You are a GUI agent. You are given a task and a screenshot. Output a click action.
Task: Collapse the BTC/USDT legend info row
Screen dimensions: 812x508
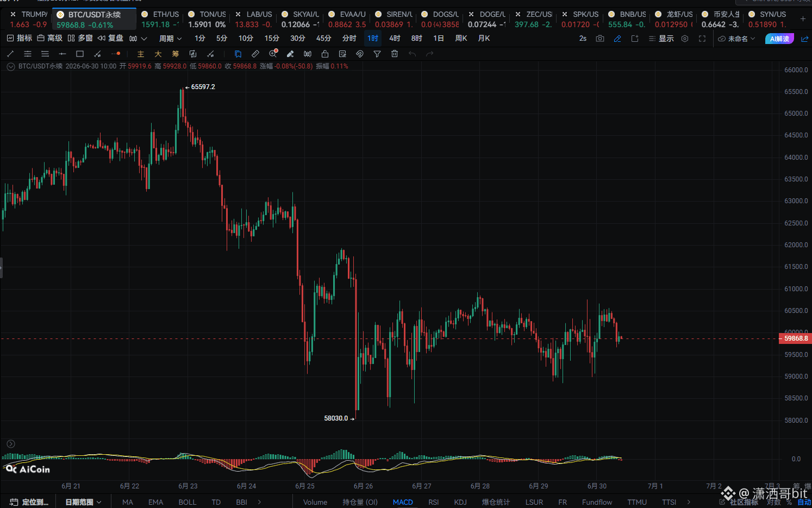[x=11, y=66]
